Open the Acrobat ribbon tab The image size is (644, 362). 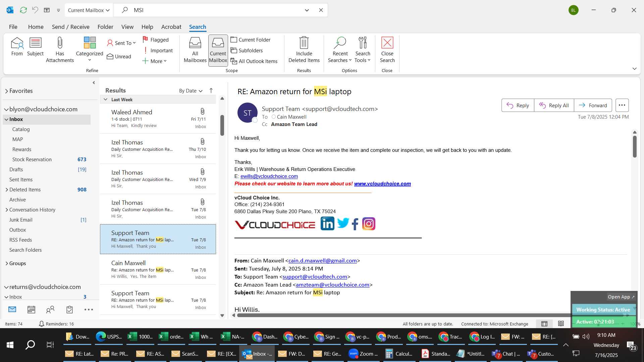click(x=171, y=27)
